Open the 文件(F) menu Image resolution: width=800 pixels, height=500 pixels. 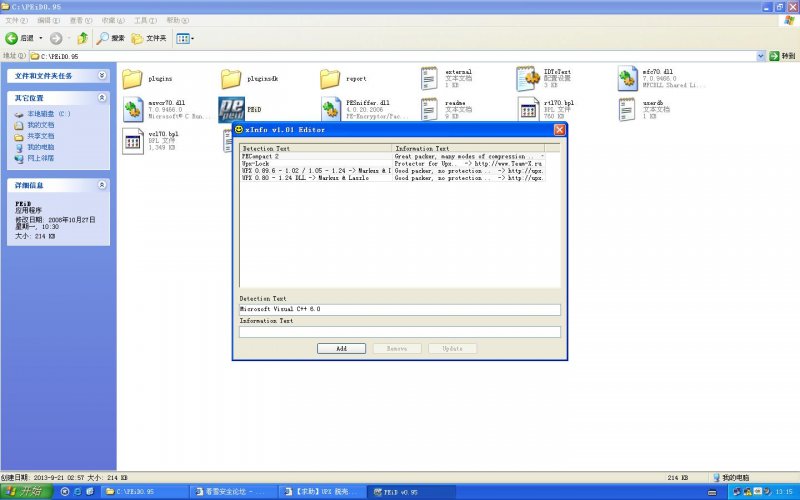pos(16,20)
